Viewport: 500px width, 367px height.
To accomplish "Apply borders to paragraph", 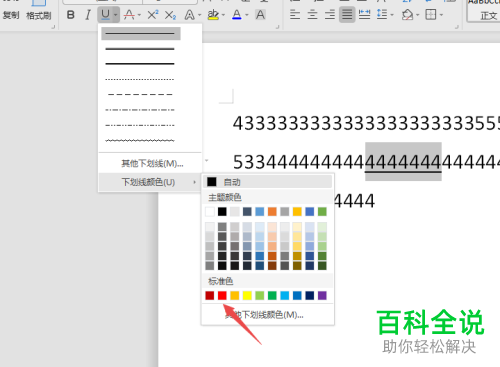I will [431, 15].
